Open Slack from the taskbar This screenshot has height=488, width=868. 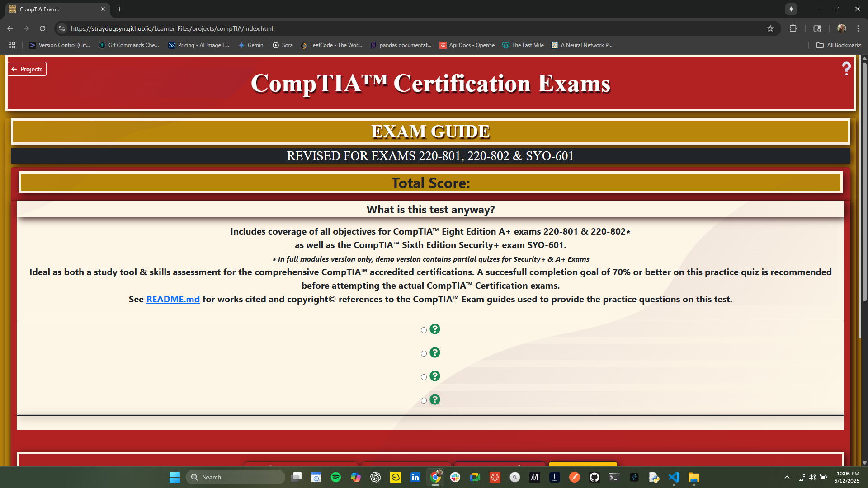click(455, 477)
